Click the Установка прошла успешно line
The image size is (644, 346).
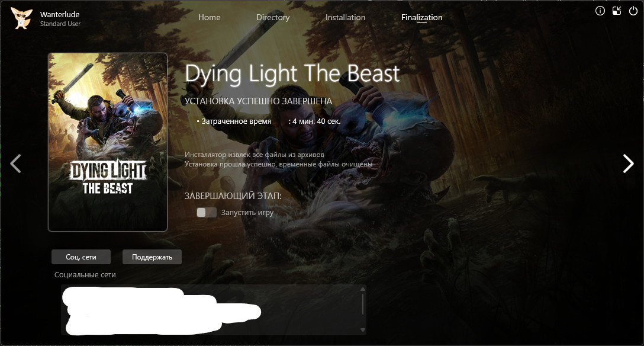point(278,164)
